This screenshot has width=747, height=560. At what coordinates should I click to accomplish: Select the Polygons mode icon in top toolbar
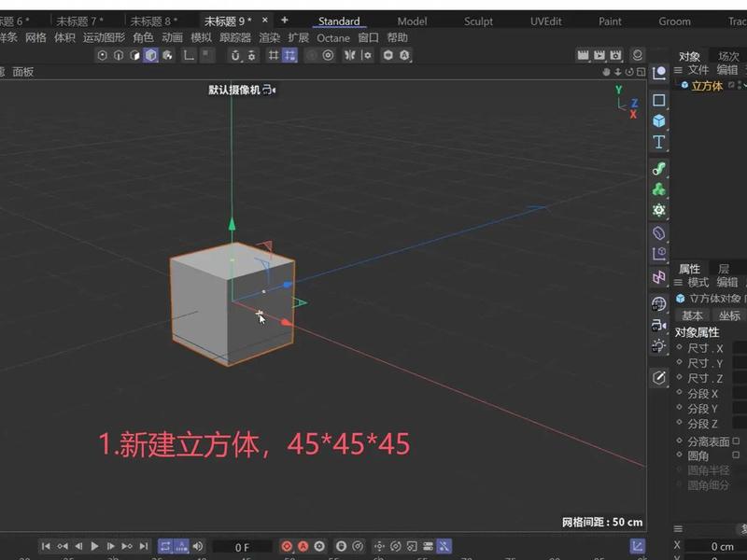click(x=134, y=55)
